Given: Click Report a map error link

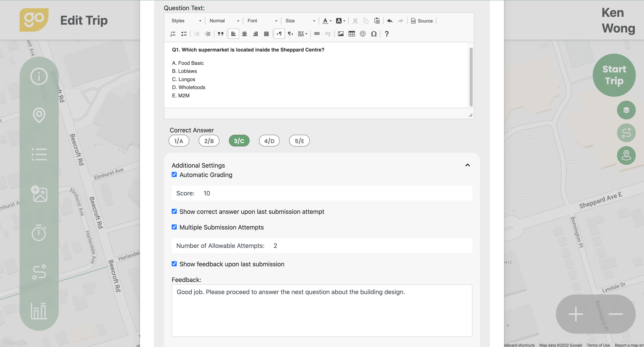Looking at the screenshot, I should coord(629,345).
